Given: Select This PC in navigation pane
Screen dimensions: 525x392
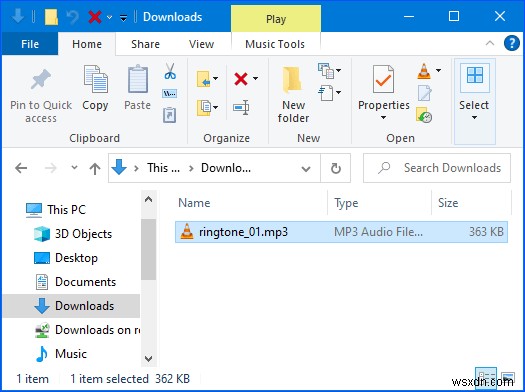Looking at the screenshot, I should [66, 210].
